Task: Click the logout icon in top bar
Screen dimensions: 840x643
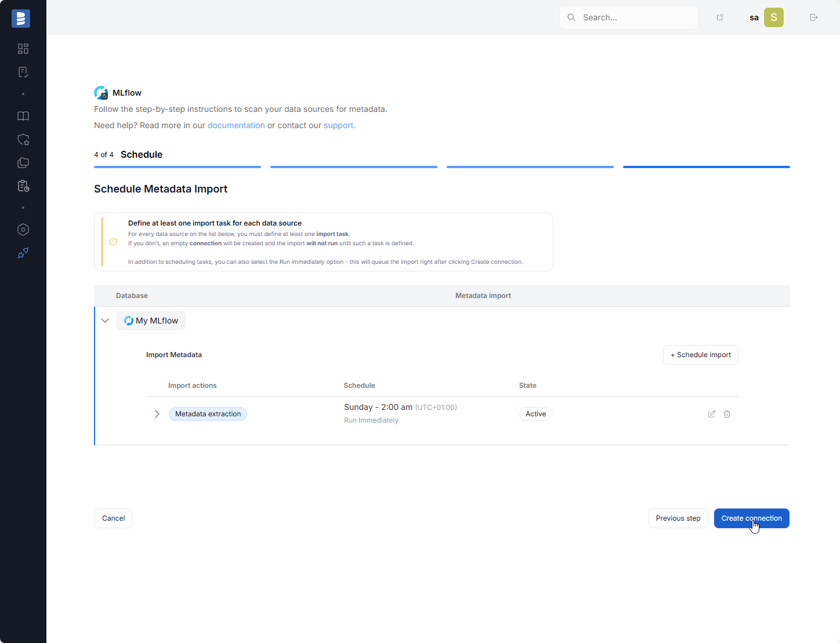Action: coord(813,17)
